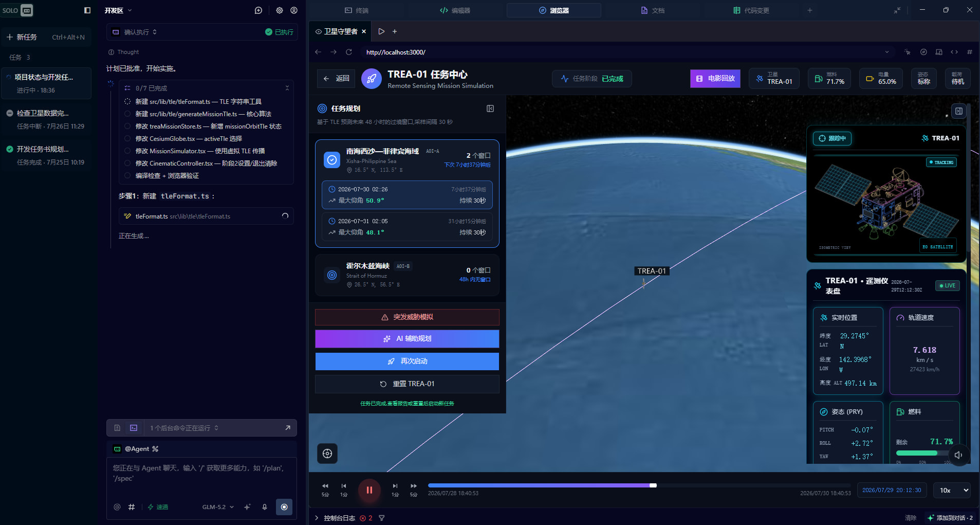The width and height of the screenshot is (980, 525).
Task: Open the @ mention picker in chat
Action: (x=117, y=507)
